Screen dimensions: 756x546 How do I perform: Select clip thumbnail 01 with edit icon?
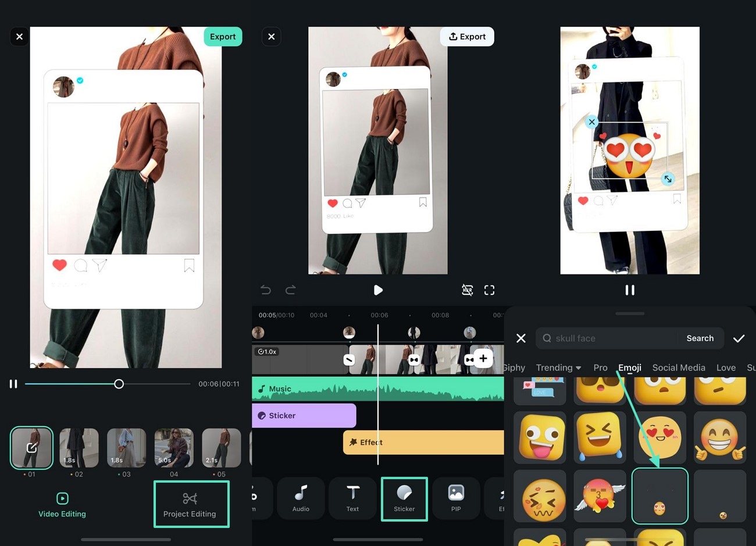click(31, 447)
